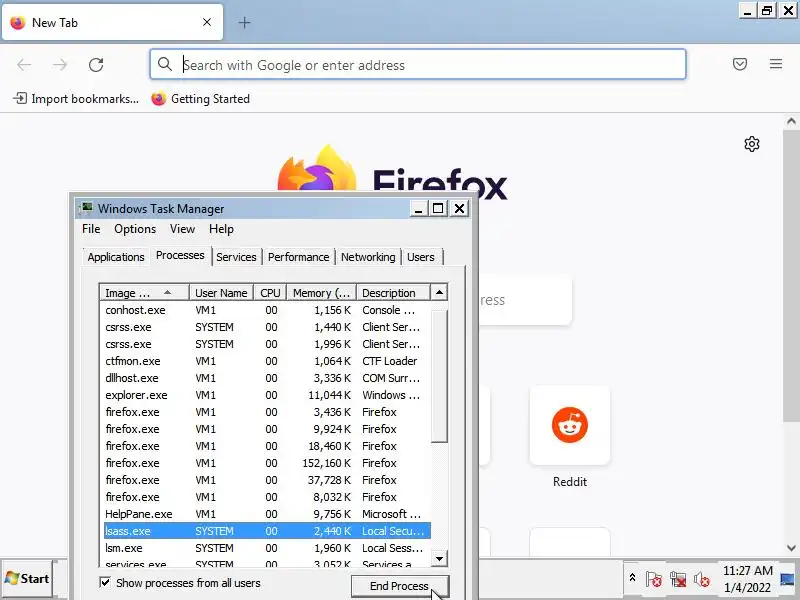Screen dimensions: 800x600
Task: Select firefox.exe using 152,160 K memory
Action: [267, 463]
